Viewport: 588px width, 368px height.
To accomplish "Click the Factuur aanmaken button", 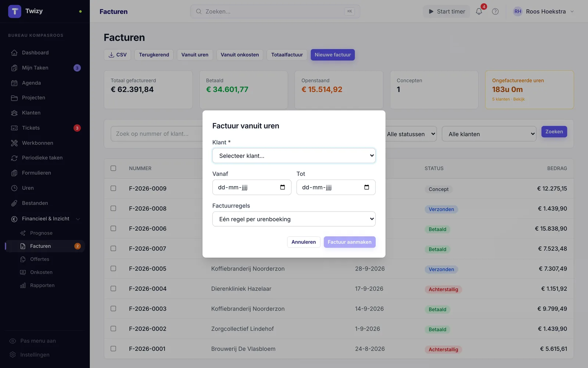I will tap(349, 242).
